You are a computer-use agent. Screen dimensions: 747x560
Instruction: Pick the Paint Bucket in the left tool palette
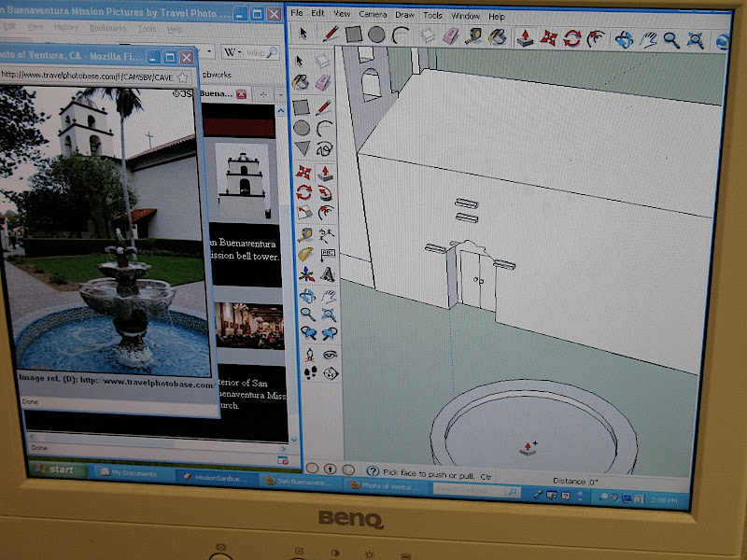click(x=300, y=82)
